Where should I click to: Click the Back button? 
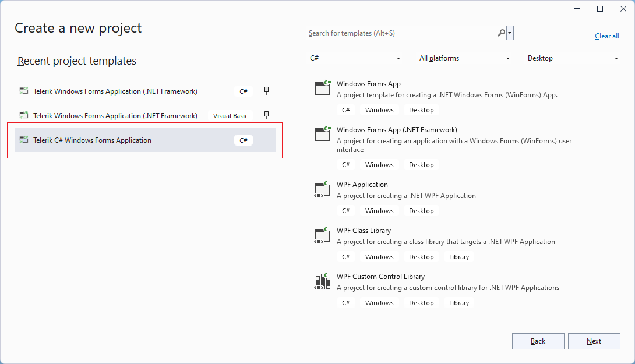[x=538, y=341]
